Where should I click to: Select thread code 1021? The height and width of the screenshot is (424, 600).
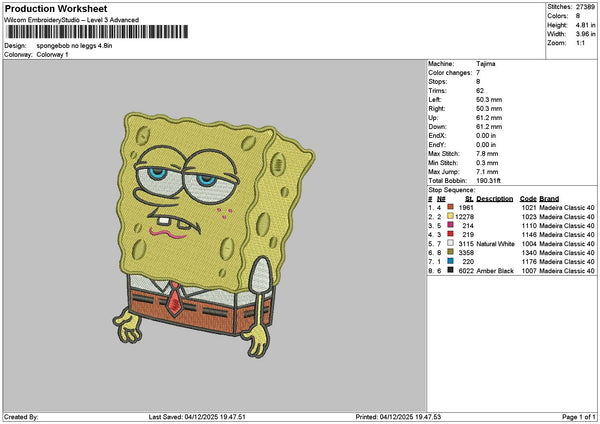[x=529, y=208]
